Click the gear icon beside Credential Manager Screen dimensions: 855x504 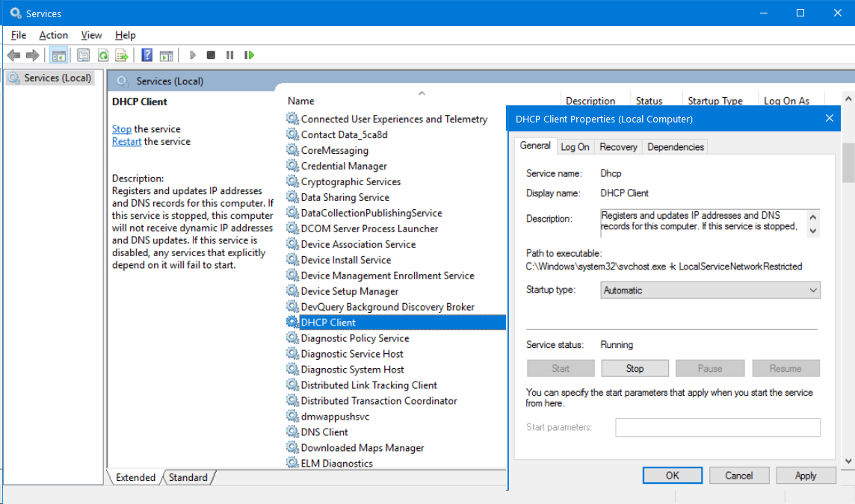(x=293, y=166)
